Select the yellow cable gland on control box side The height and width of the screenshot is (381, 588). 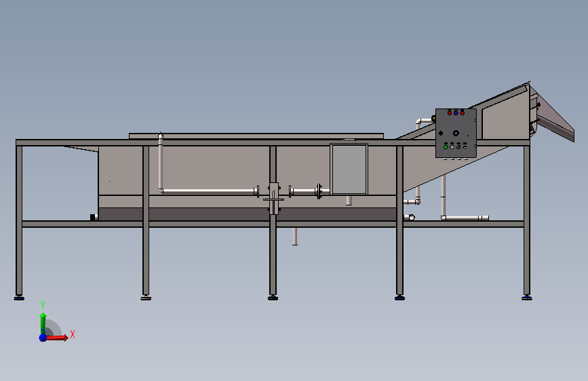click(x=433, y=119)
